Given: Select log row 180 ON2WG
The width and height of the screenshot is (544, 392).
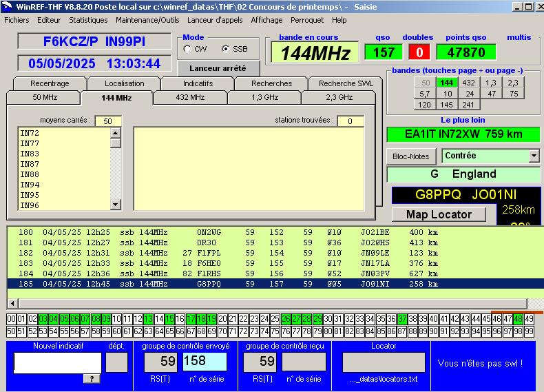Looking at the screenshot, I should pyautogui.click(x=275, y=232).
